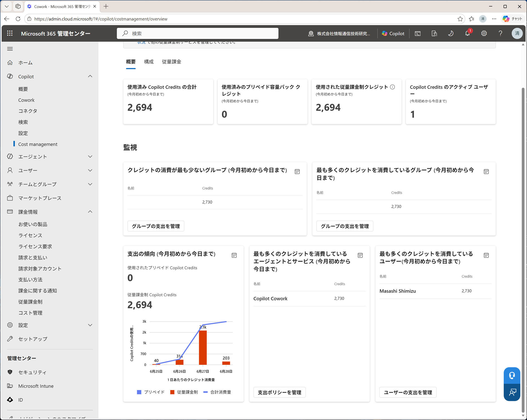The width and height of the screenshot is (527, 420).
Task: Click the 6月27日 red bar in chart
Action: [x=203, y=348]
